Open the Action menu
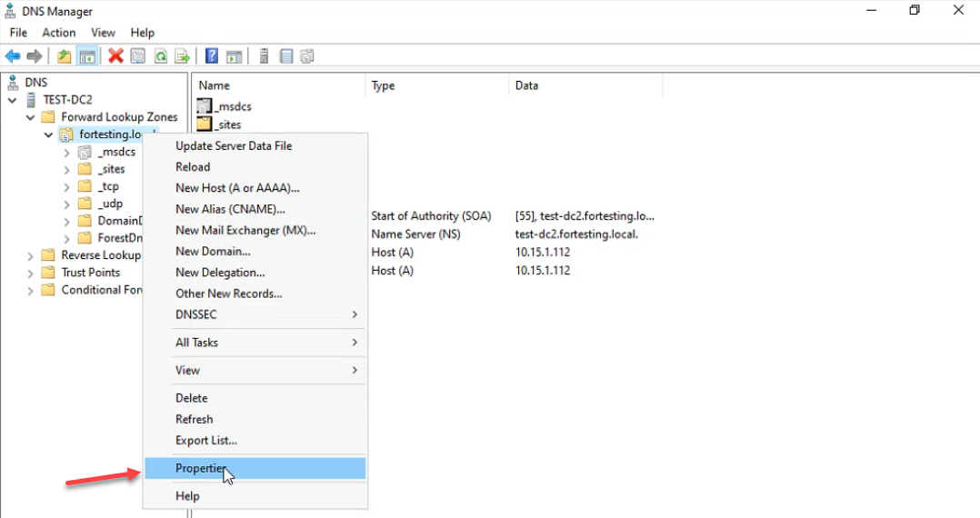The image size is (980, 518). 59,33
